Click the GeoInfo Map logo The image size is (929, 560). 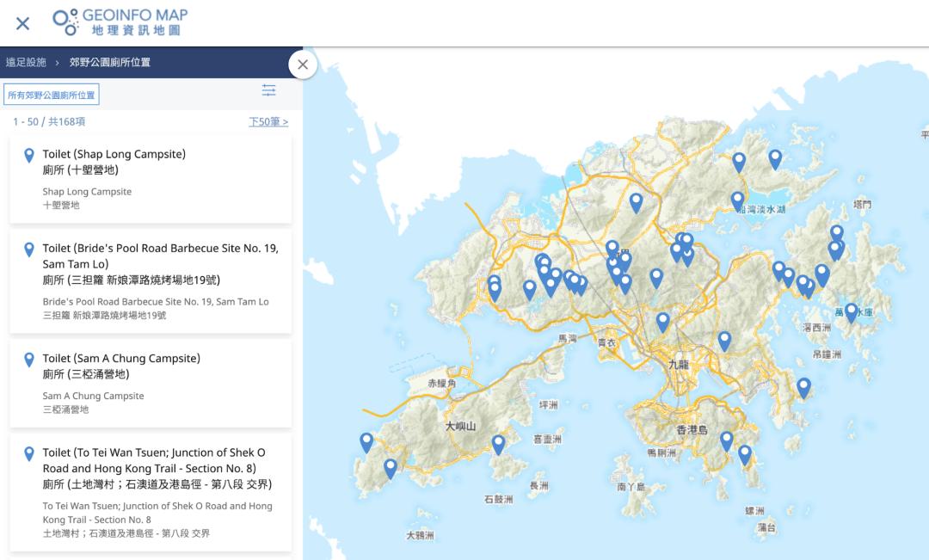tap(120, 22)
